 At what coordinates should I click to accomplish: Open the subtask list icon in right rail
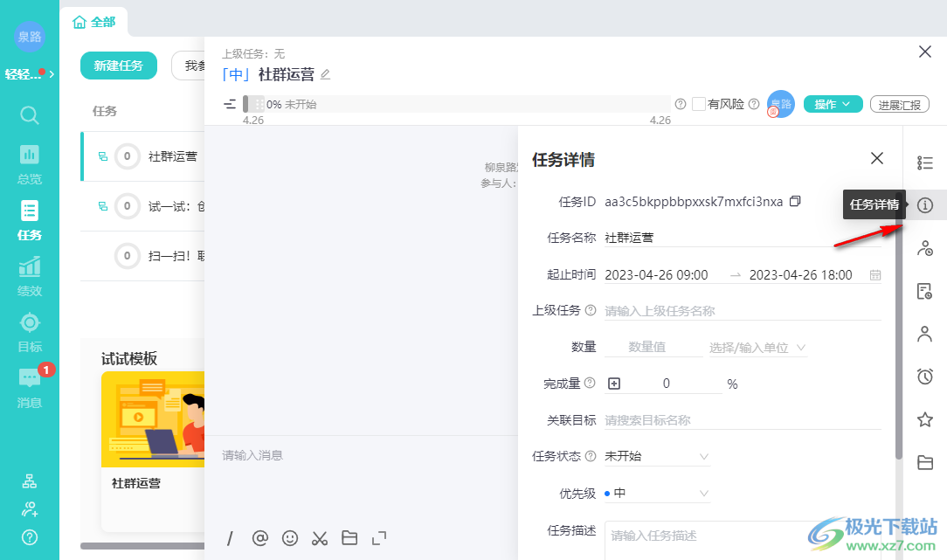[924, 162]
